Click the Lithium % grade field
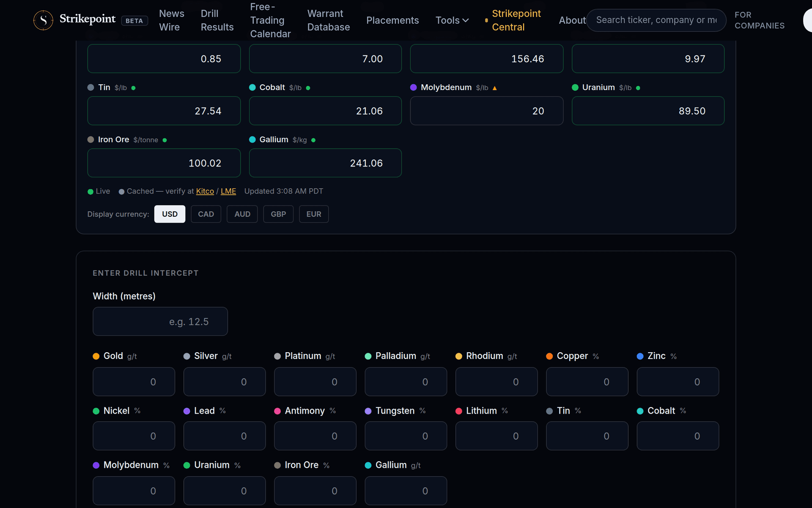 497,436
